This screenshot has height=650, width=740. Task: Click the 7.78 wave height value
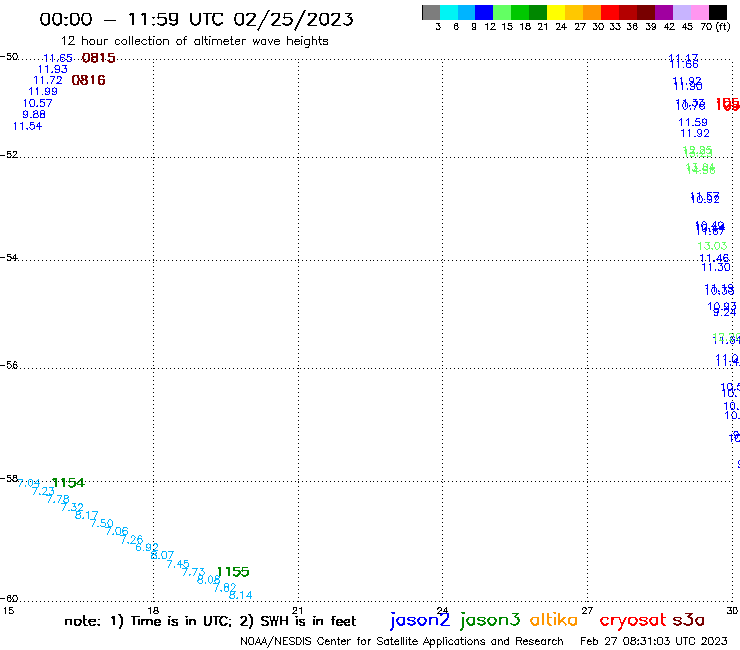pyautogui.click(x=58, y=499)
